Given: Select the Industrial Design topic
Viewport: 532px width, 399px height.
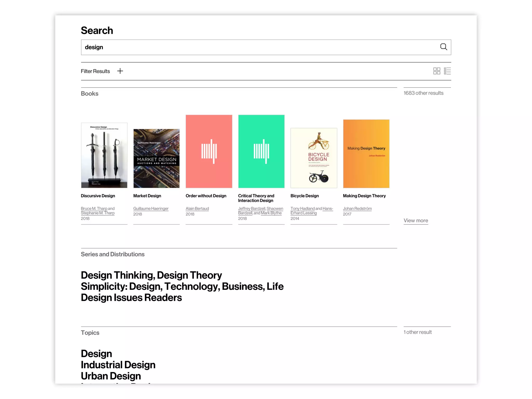Looking at the screenshot, I should 118,365.
